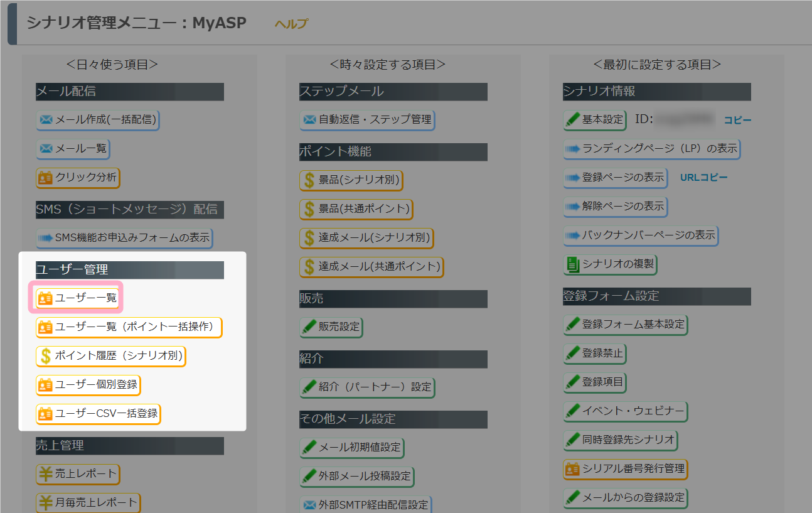Open 登録フォーム基本設定 button
The height and width of the screenshot is (513, 812).
point(626,325)
